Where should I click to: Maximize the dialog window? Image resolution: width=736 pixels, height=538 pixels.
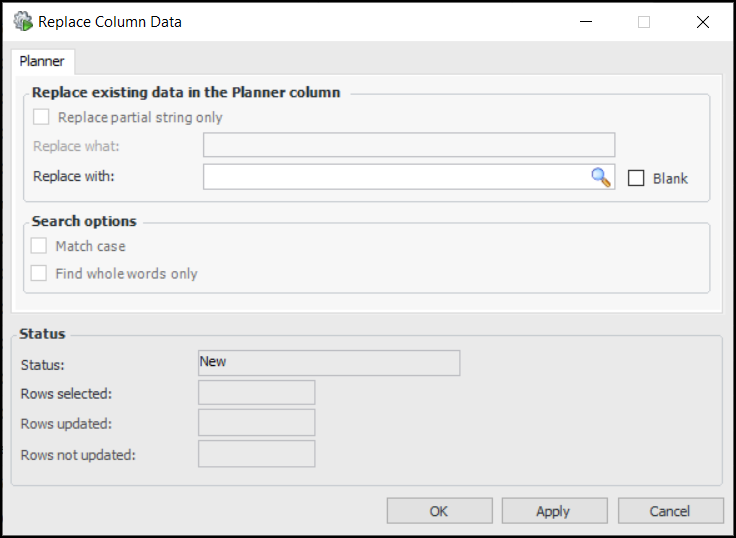click(x=644, y=21)
